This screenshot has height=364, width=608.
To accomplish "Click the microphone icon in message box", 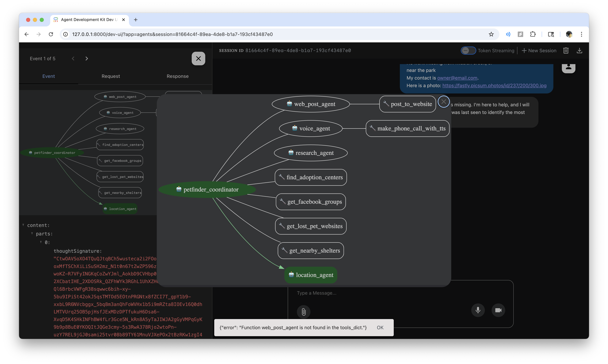I will coord(478,310).
